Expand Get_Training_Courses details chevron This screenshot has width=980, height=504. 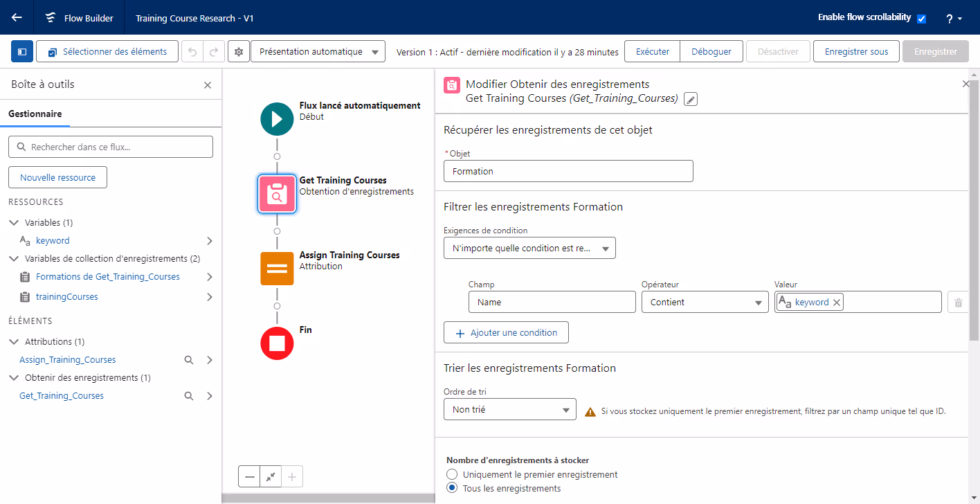[x=210, y=396]
